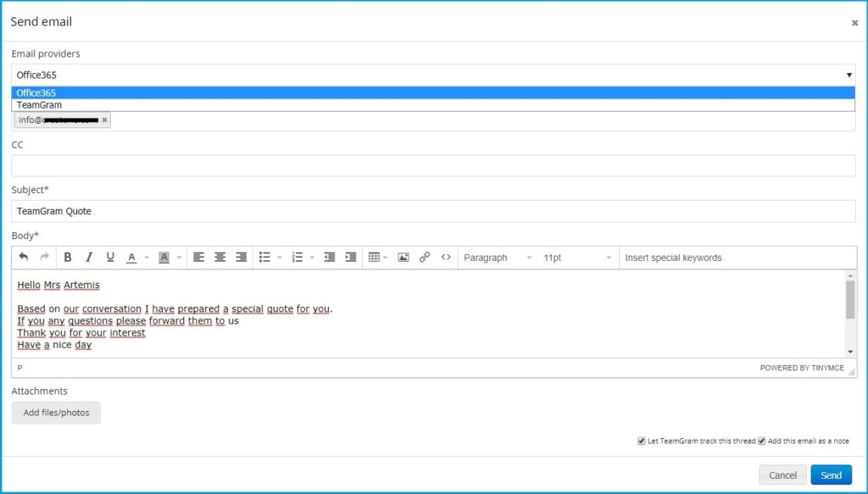868x494 pixels.
Task: Click the 'Hello Mrs Artemis' line
Action: pyautogui.click(x=58, y=286)
